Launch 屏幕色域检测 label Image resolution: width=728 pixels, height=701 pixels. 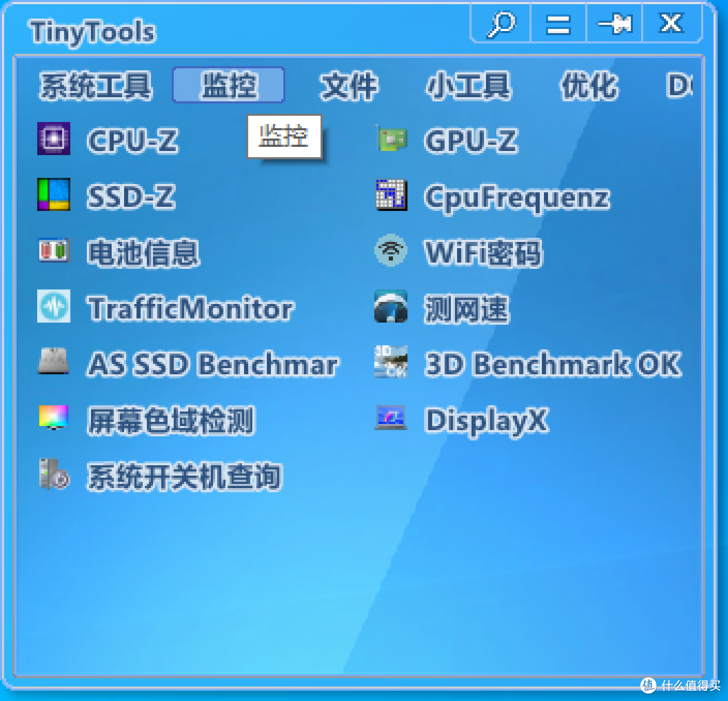171,421
